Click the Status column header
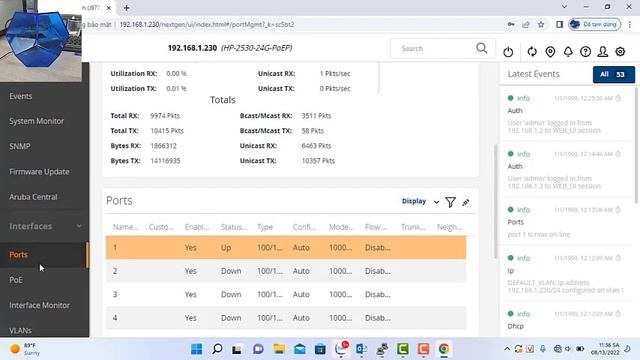Screen dimensions: 640x360 coord(234,227)
